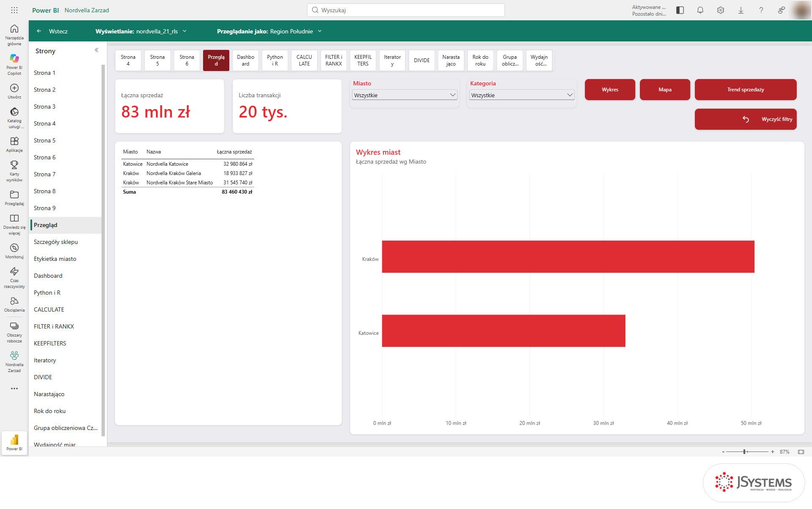The height and width of the screenshot is (509, 812).
Task: Click Wyczyść filtry button
Action: (746, 119)
